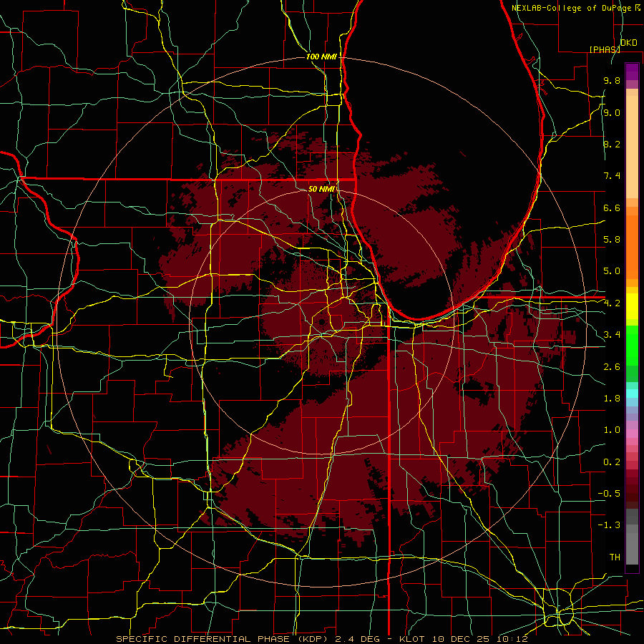This screenshot has height=644, width=644.
Task: Pick the cyan band on the color bar
Action: 632,394
